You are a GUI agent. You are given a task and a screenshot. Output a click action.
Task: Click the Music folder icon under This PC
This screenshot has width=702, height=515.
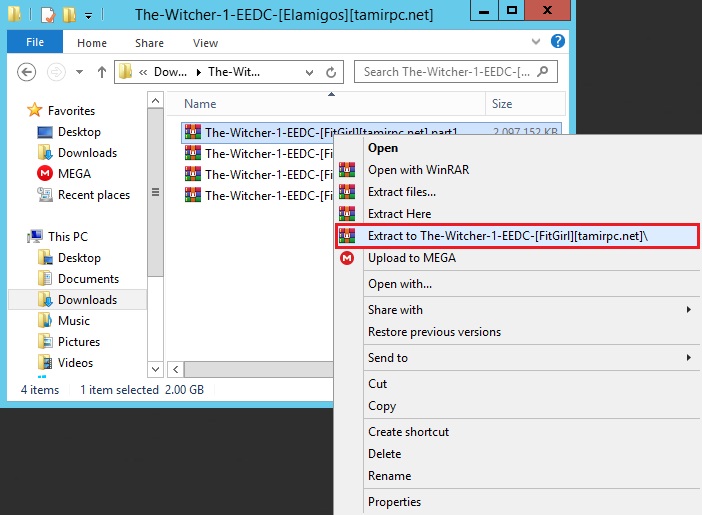coord(44,321)
